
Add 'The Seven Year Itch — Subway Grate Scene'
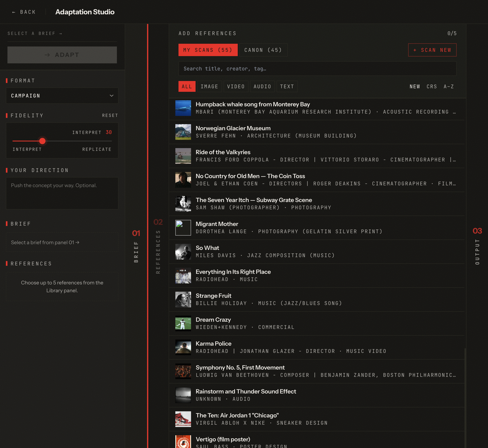254,200
